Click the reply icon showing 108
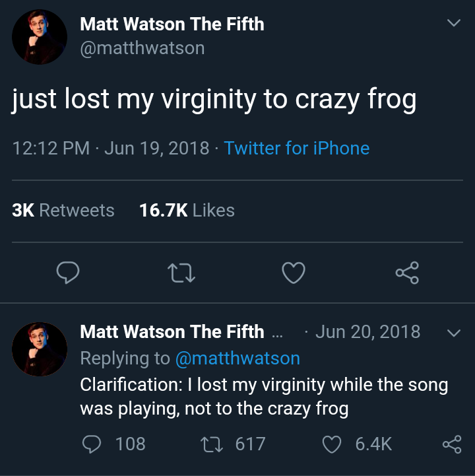 [92, 444]
